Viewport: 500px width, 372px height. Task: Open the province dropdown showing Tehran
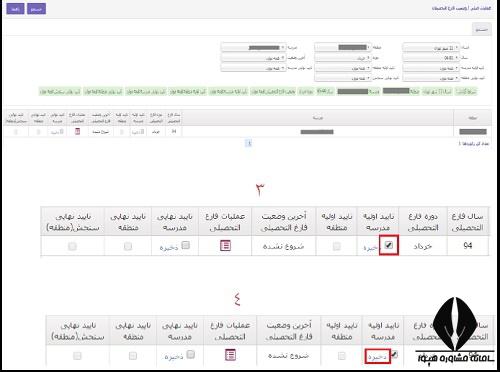click(x=431, y=48)
